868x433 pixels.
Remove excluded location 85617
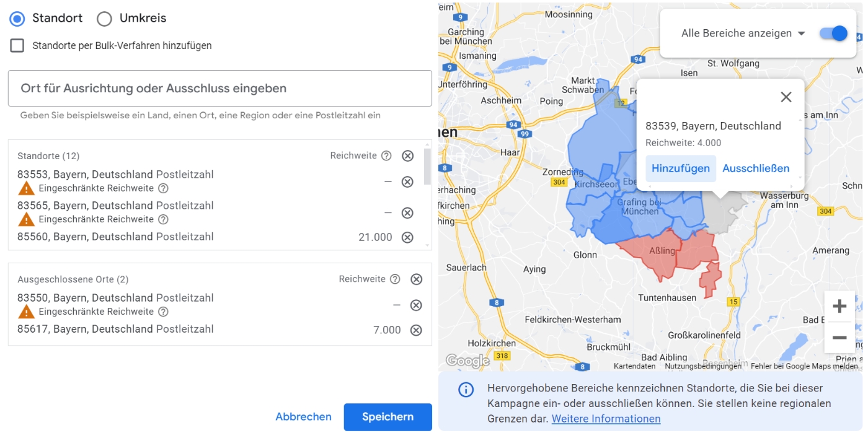(416, 330)
